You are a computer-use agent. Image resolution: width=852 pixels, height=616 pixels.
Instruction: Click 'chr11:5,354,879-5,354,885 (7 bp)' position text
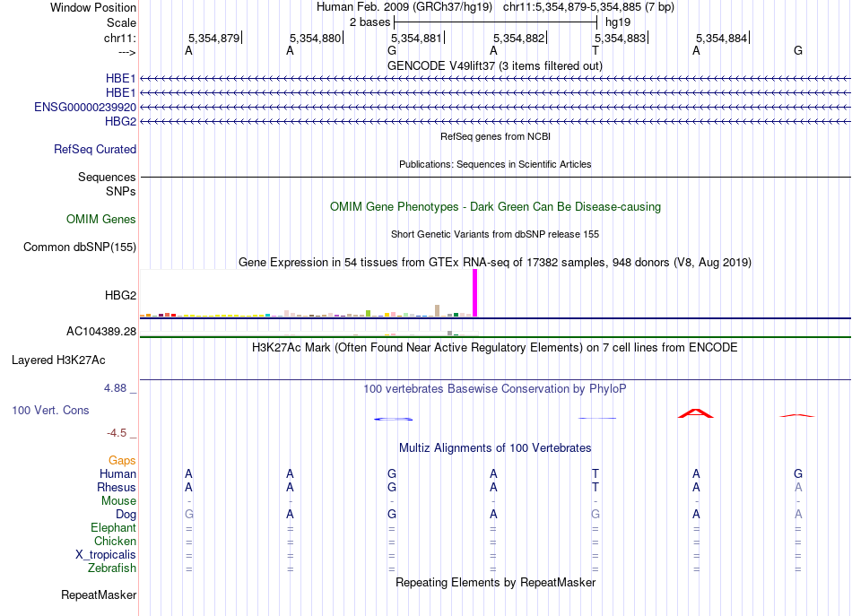click(588, 7)
